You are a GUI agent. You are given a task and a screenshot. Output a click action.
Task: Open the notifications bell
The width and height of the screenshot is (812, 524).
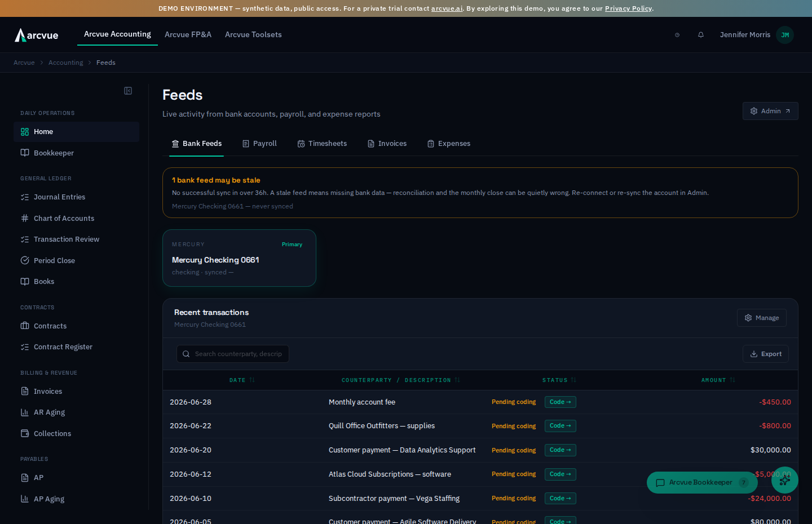[x=701, y=35]
